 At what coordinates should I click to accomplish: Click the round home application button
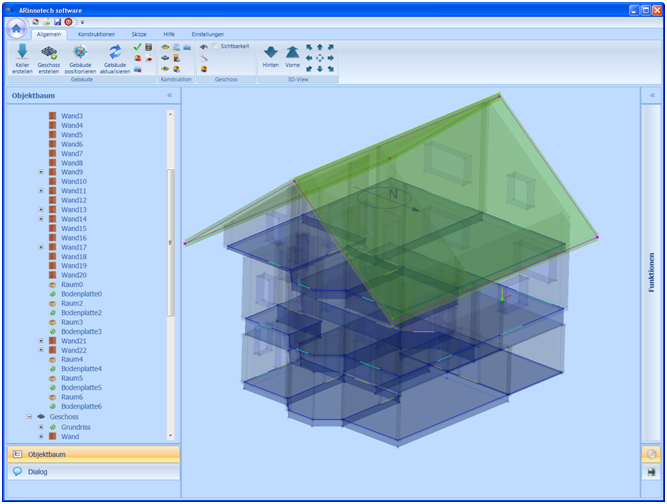pos(17,27)
